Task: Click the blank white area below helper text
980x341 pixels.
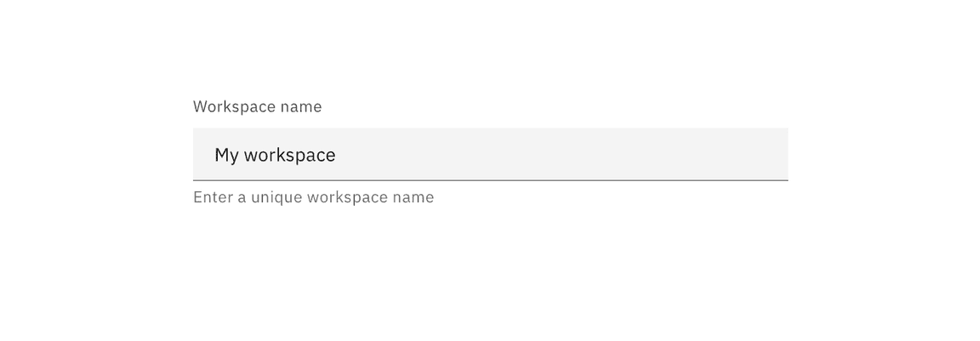Action: click(x=490, y=272)
